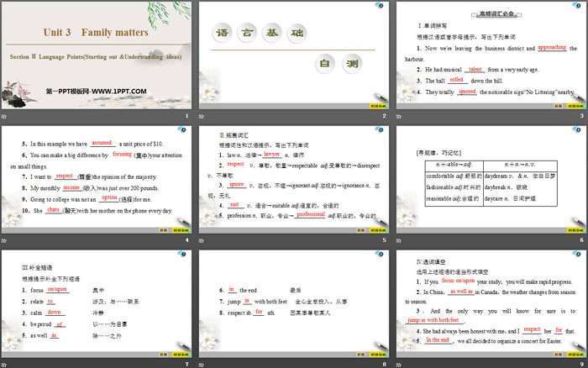Click the animation star icon under slide 1
The height and width of the screenshot is (368, 588).
tap(6, 115)
